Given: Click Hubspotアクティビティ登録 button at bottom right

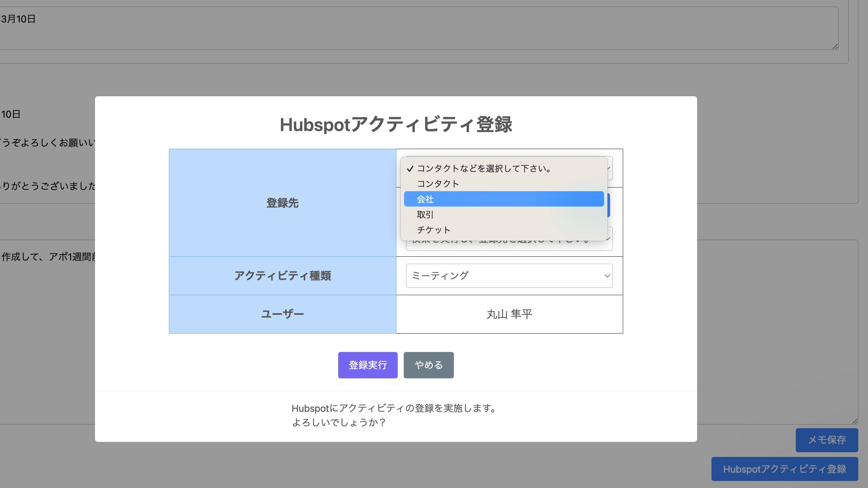Looking at the screenshot, I should point(784,469).
